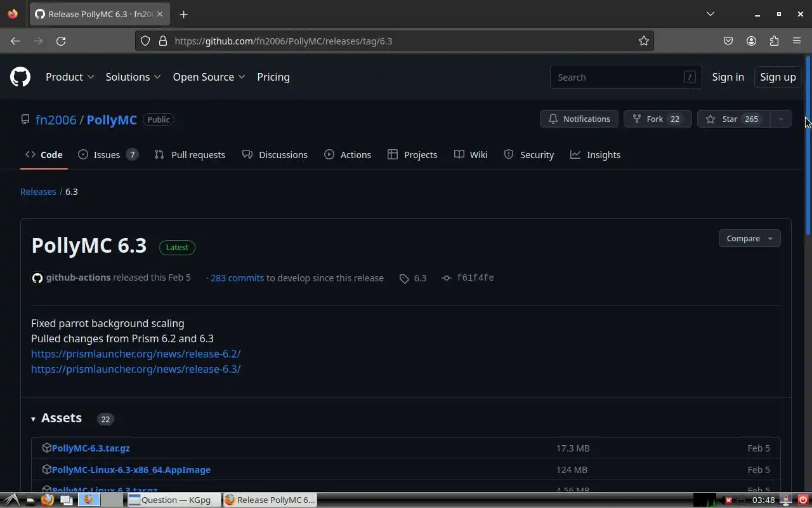Click the GitHub search field

625,77
